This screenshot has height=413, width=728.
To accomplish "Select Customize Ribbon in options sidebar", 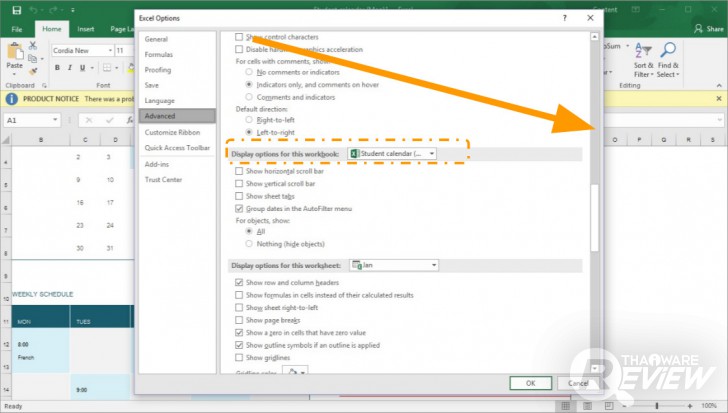I will point(172,132).
